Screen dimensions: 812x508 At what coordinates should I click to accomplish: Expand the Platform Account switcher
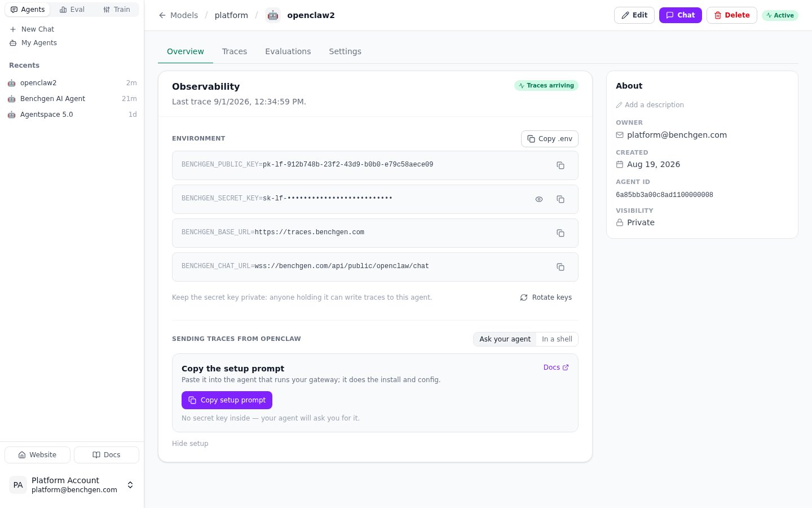pos(130,485)
